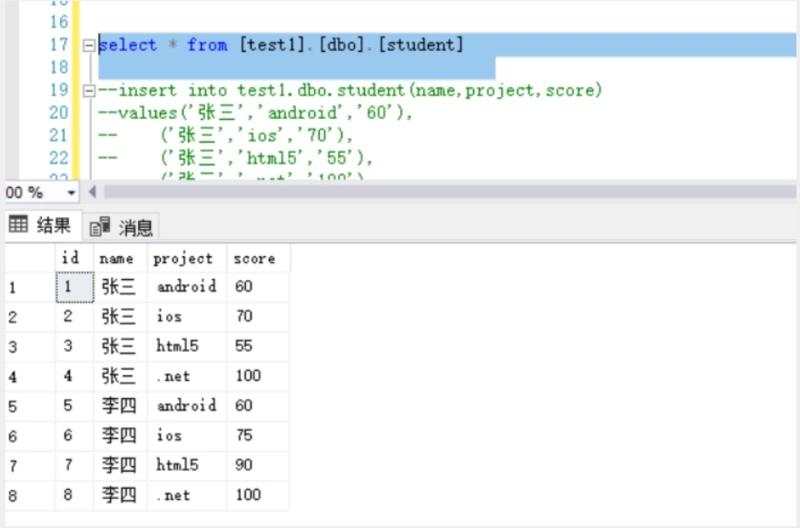This screenshot has width=800, height=528.
Task: Click score cell 55 in row 3
Action: pos(258,346)
